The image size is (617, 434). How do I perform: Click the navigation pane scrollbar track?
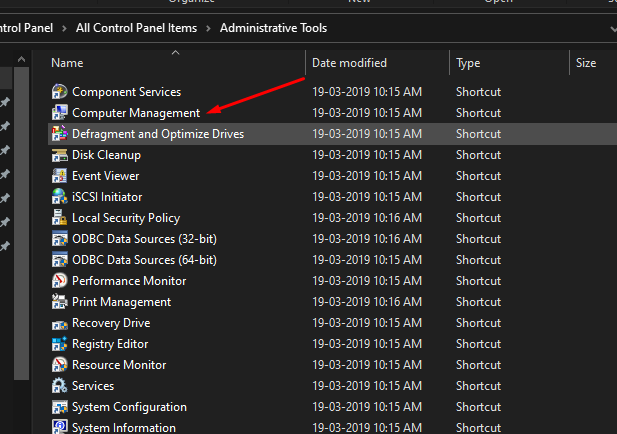[x=21, y=405]
